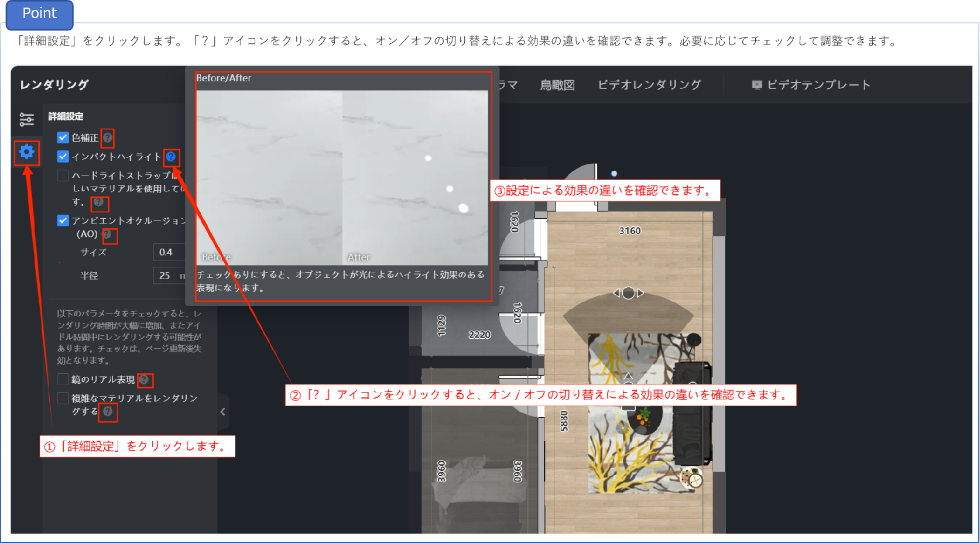Screen dimensions: 980x543
Task: Click the help icon beside (AO)
Action: (107, 234)
